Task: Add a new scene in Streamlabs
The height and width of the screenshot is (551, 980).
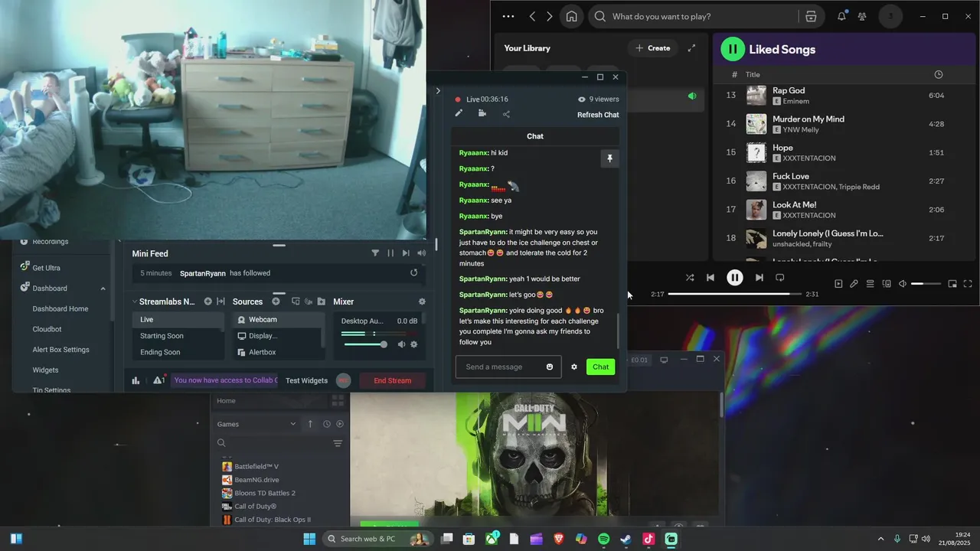Action: (x=207, y=302)
